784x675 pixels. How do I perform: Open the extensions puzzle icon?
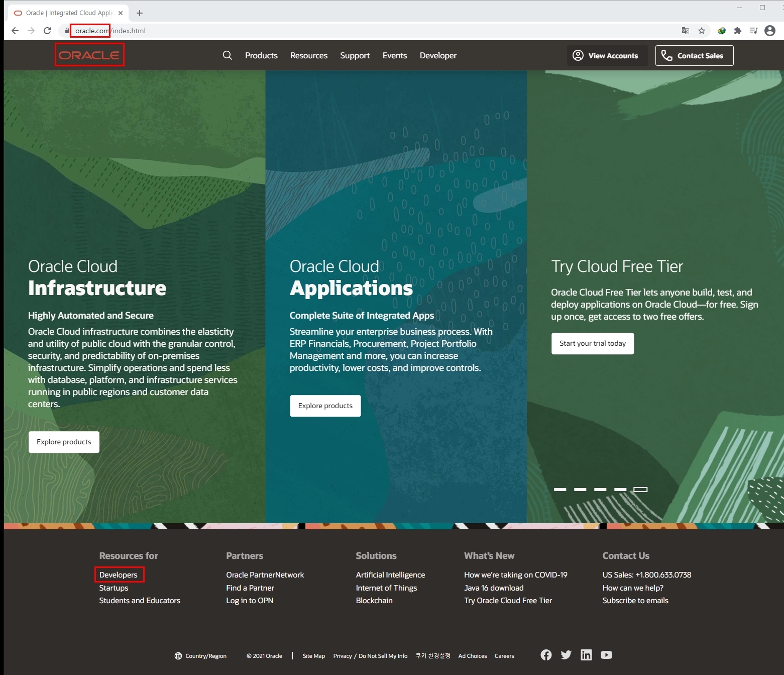coord(737,31)
